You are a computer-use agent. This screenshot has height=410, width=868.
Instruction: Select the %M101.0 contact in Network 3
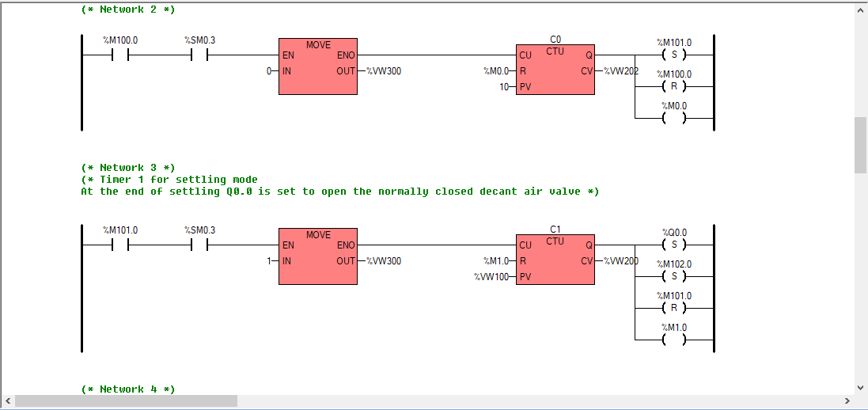[x=119, y=245]
